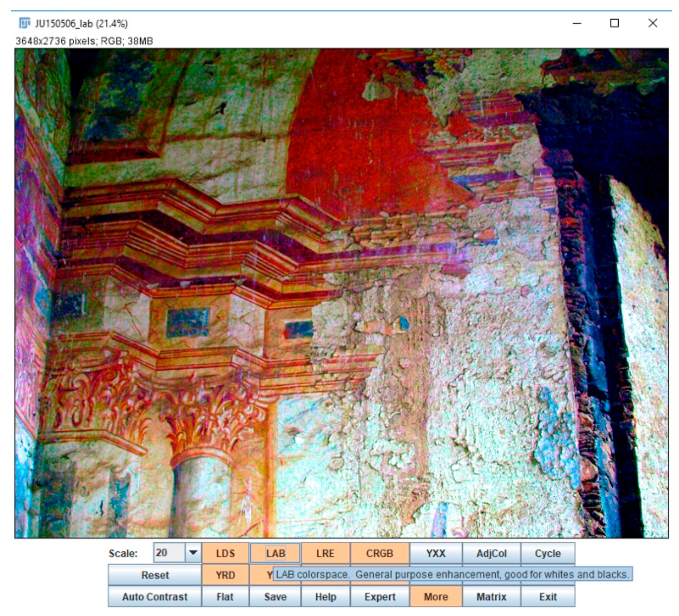This screenshot has height=616, width=679.
Task: Apply the LDS colorspace enhancement
Action: (225, 553)
